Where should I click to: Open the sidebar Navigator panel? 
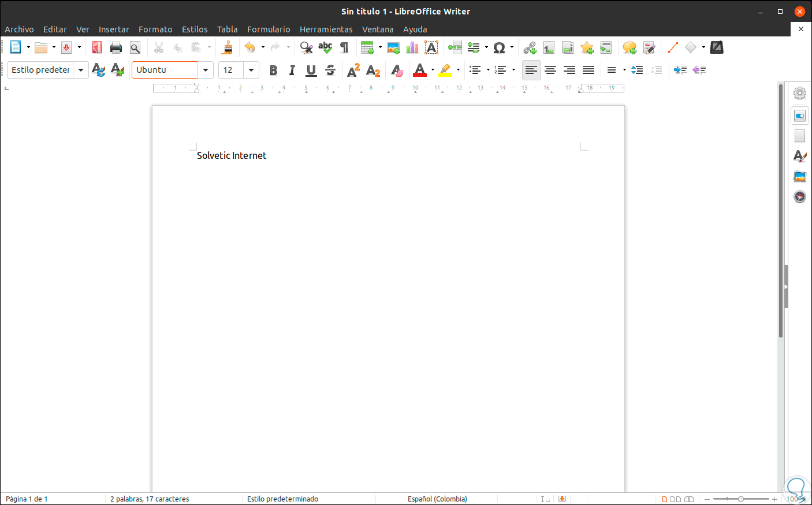coord(800,197)
